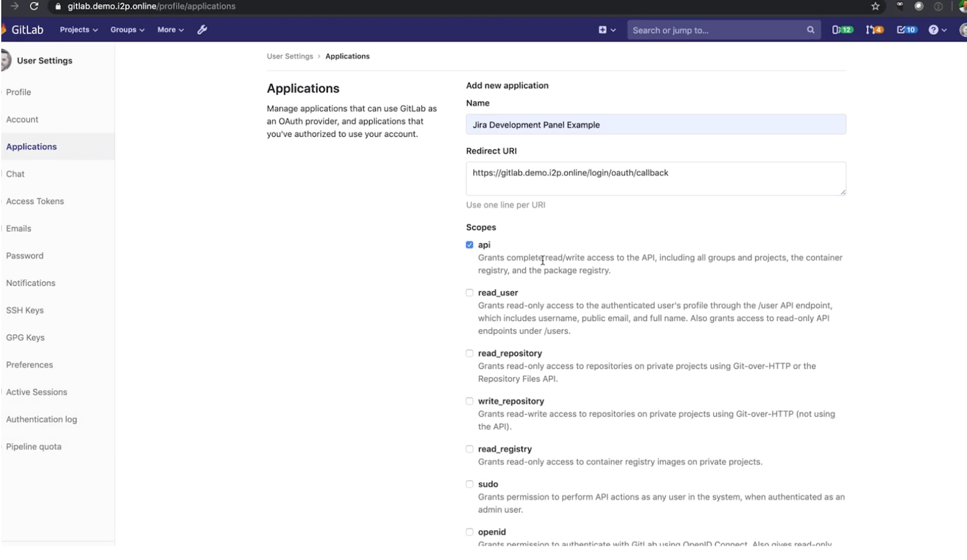
Task: Click inside the Redirect URI text area
Action: 656,179
